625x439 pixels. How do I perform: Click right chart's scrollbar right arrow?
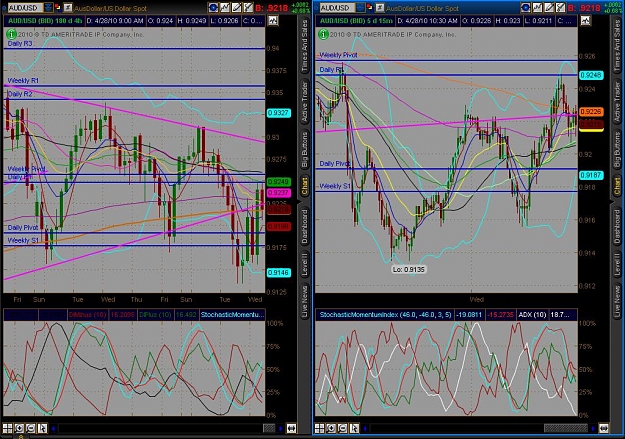click(x=593, y=429)
